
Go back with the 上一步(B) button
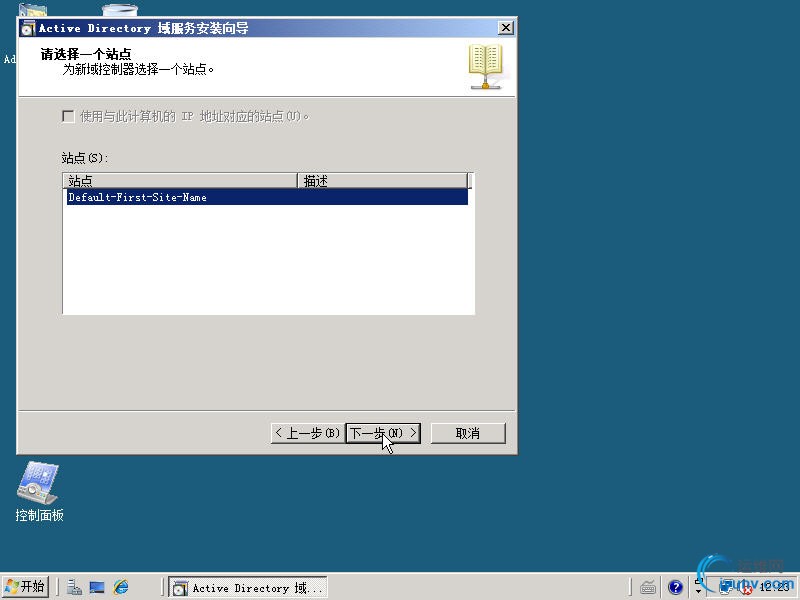(x=308, y=433)
